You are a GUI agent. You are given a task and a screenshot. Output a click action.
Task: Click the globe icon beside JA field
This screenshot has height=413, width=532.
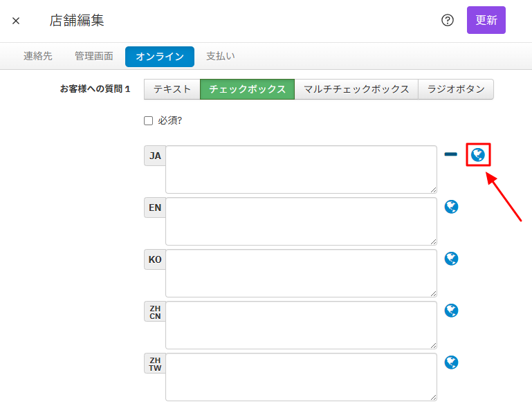pyautogui.click(x=477, y=154)
